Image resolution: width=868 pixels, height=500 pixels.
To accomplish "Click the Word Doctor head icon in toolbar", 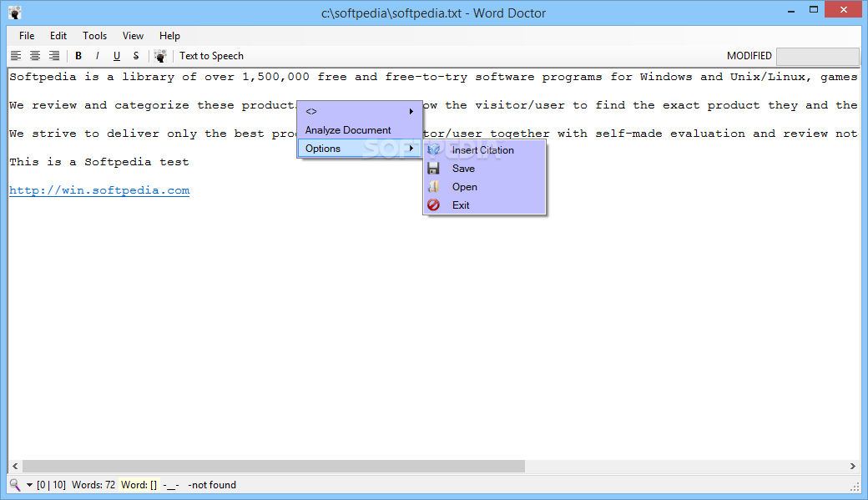I will pyautogui.click(x=160, y=56).
